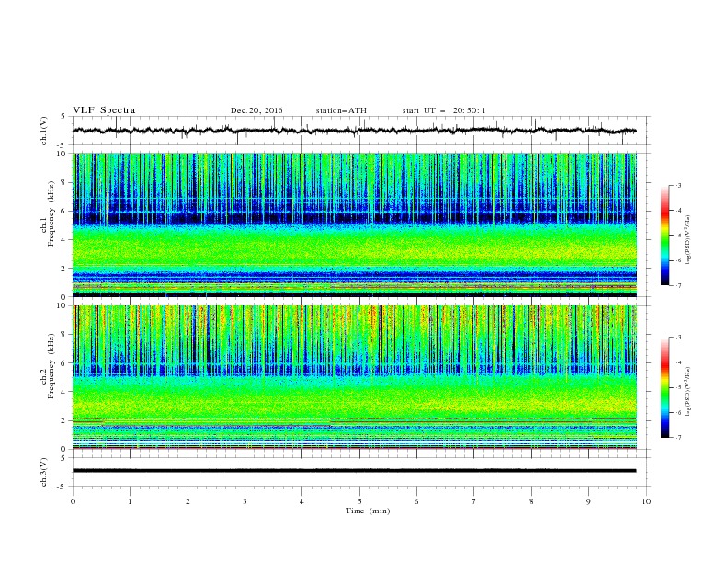Screen dimensions: 728x563
Task: Select the "Dec. 20, 2016" date text
Action: tap(256, 110)
